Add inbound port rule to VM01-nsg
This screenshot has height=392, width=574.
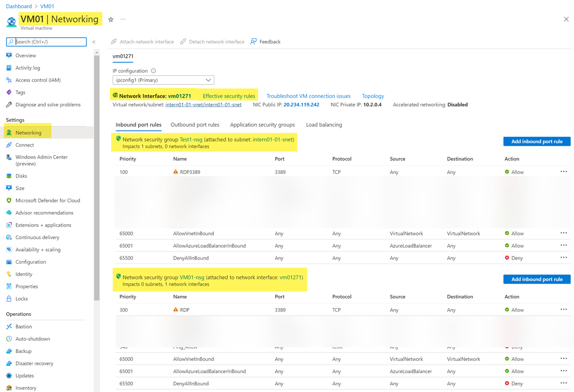click(537, 279)
